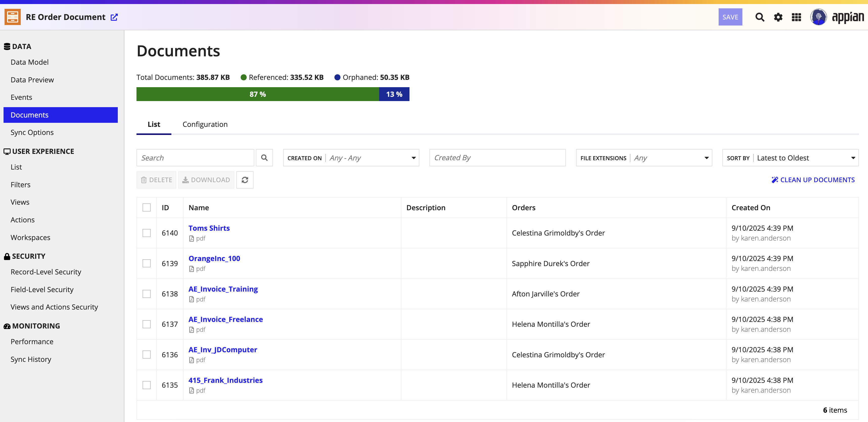Select the List tab under Documents
Image resolution: width=868 pixels, height=422 pixels.
click(154, 124)
